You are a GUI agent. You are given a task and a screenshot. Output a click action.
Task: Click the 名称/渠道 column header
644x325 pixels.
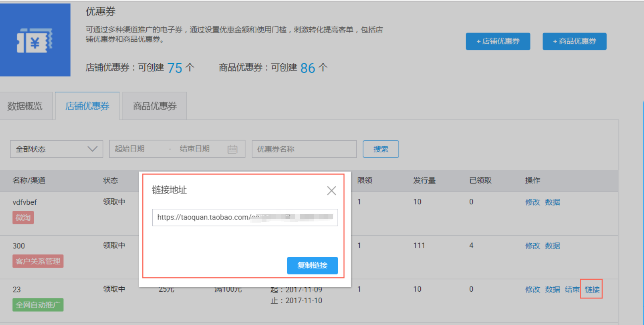point(29,180)
